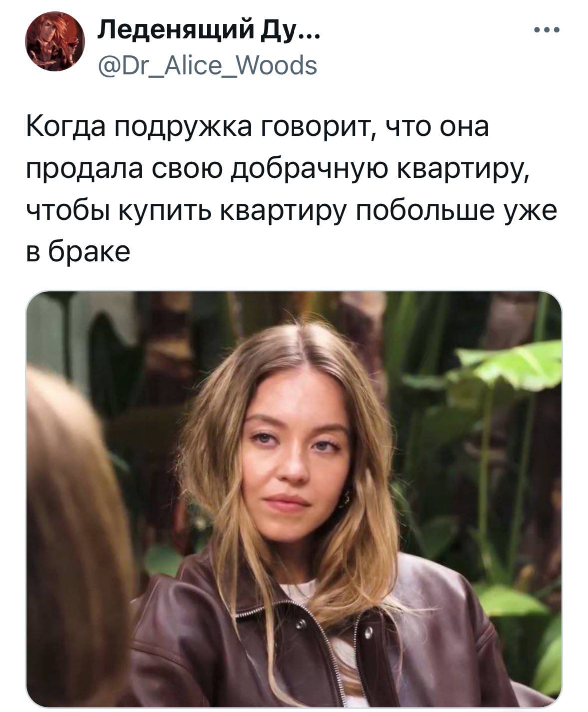Click the last line в браке
Viewport: 588px width, 712px height.
click(x=78, y=252)
